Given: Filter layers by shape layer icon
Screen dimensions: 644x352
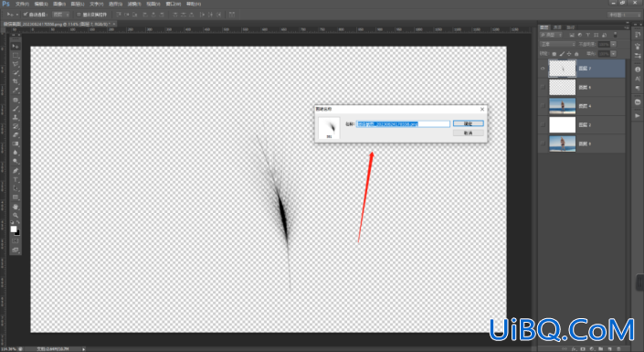Looking at the screenshot, I should click(x=596, y=35).
